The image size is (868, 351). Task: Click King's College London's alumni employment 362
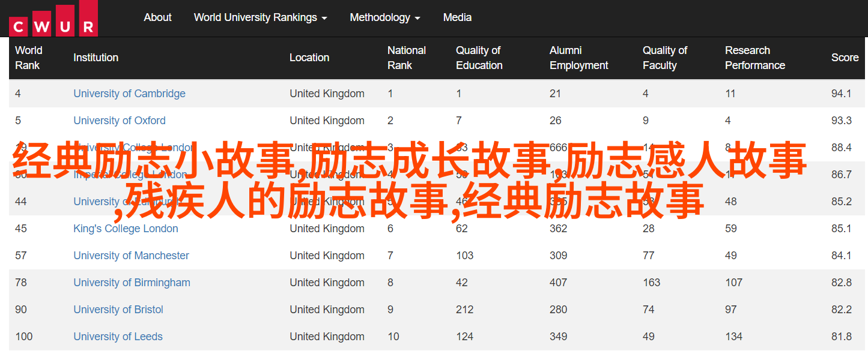559,229
